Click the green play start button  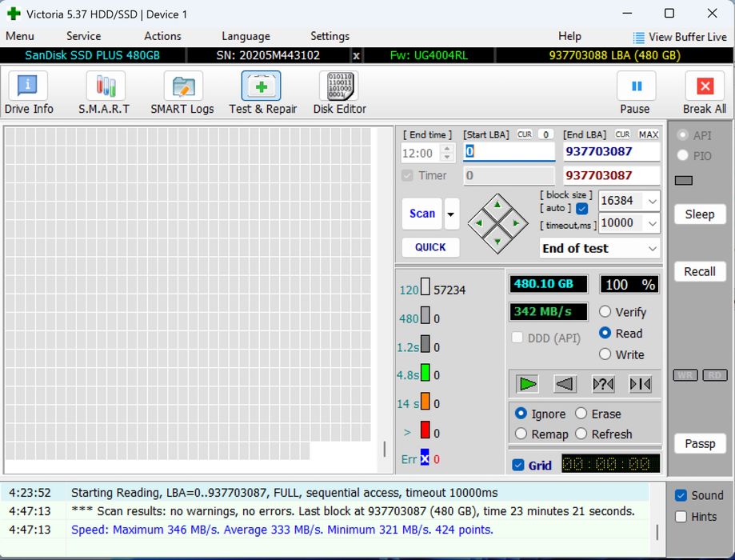pyautogui.click(x=527, y=384)
